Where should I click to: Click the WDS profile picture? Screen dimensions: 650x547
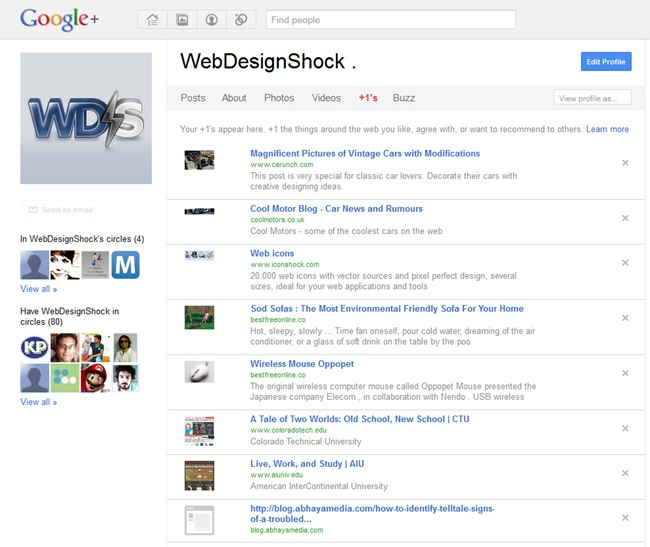(x=86, y=119)
